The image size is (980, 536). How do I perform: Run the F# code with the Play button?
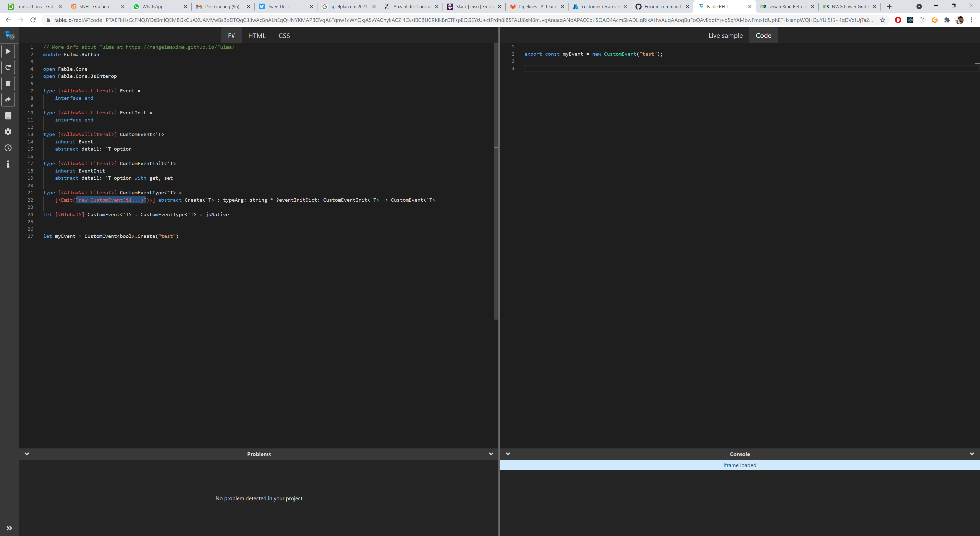tap(8, 51)
